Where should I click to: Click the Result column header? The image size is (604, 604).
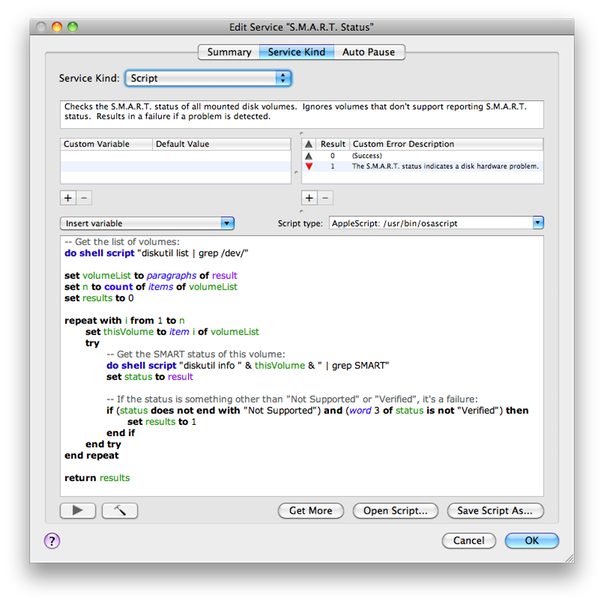pyautogui.click(x=333, y=144)
